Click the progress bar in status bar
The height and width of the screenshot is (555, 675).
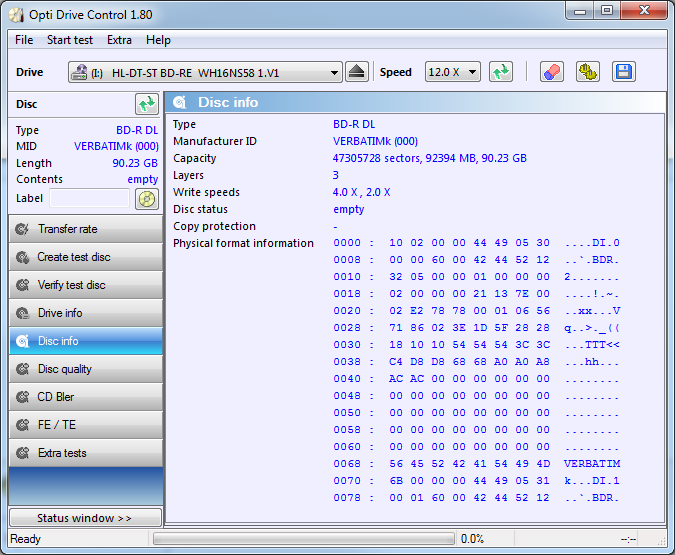point(300,539)
